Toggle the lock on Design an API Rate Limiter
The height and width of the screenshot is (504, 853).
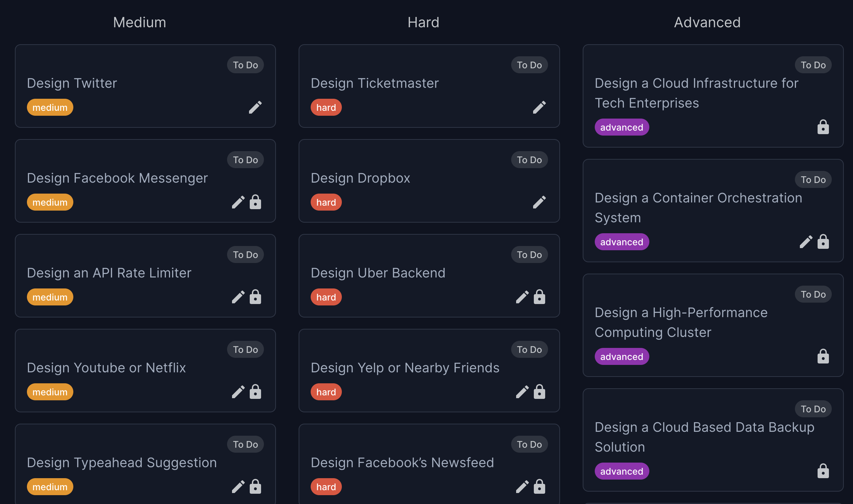click(256, 297)
